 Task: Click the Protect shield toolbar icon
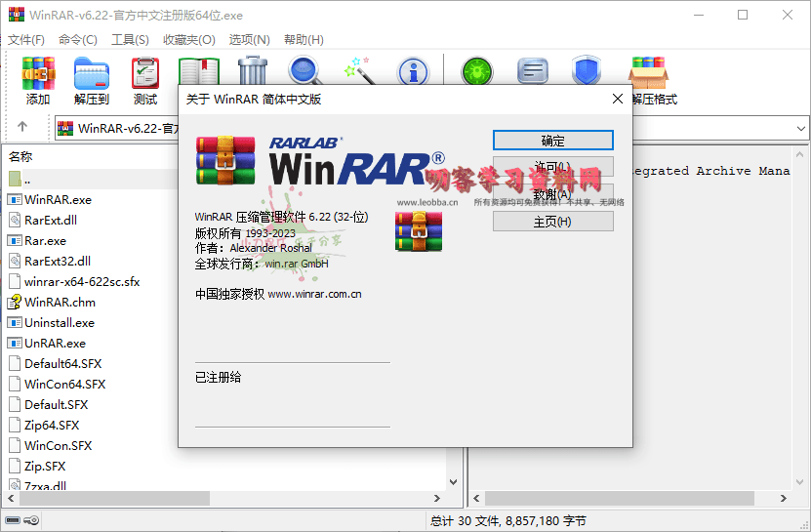(587, 70)
